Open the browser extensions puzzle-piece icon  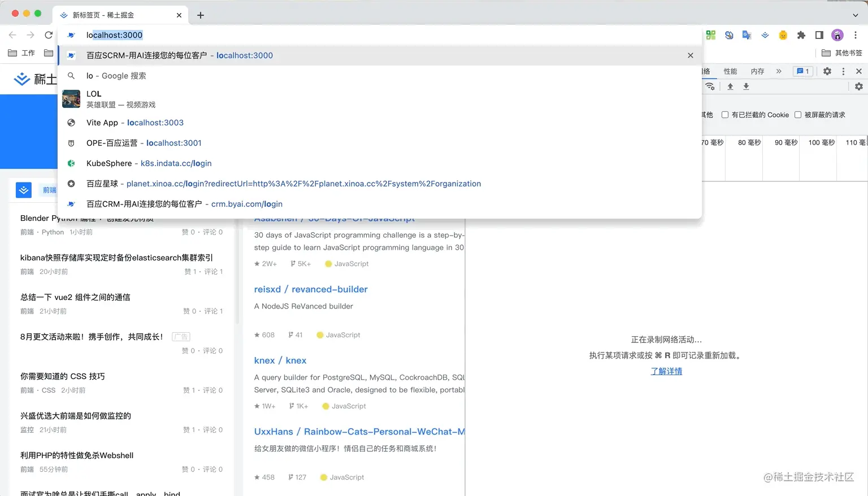[x=801, y=35]
